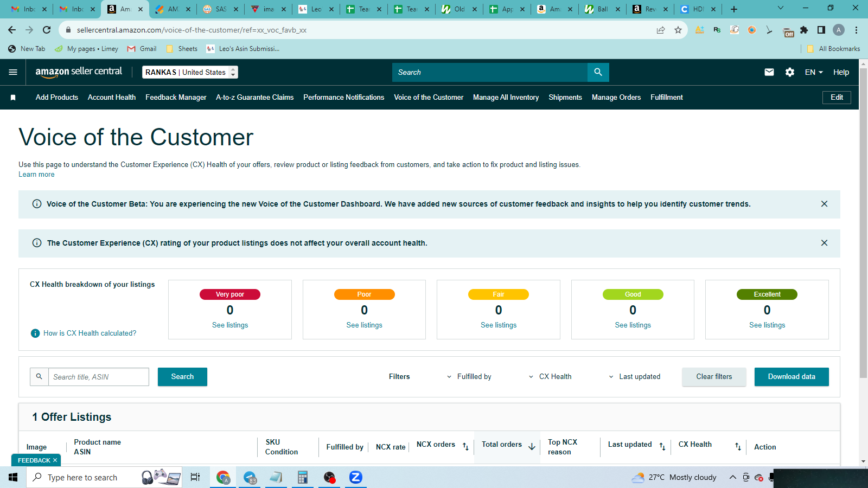868x488 pixels.
Task: Focus the top Search input box
Action: coord(490,72)
